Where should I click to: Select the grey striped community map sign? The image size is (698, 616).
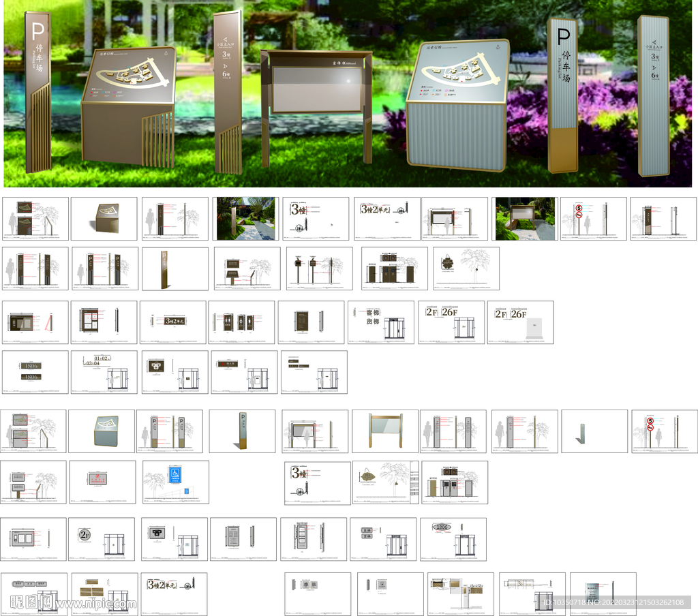pyautogui.click(x=458, y=105)
